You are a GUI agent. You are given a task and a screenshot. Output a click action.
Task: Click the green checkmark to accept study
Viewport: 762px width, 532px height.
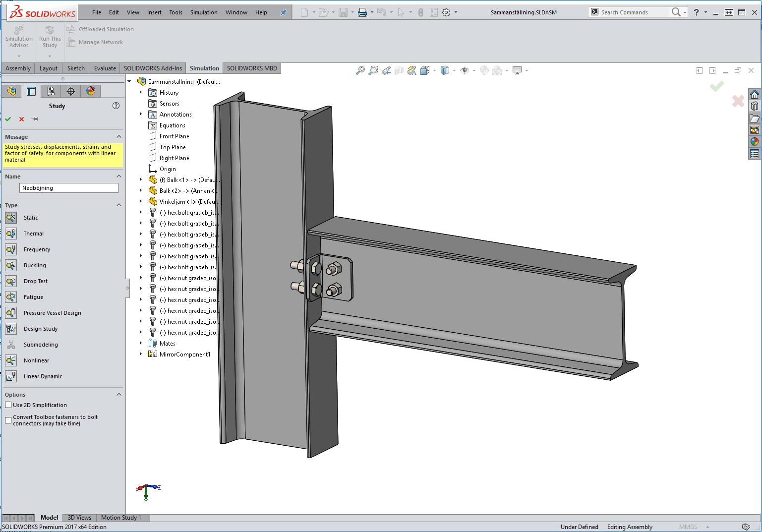pos(8,119)
